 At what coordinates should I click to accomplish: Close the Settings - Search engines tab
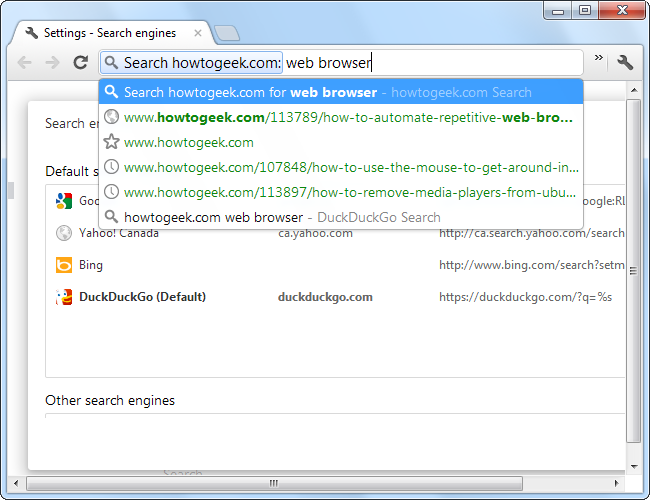tap(198, 33)
